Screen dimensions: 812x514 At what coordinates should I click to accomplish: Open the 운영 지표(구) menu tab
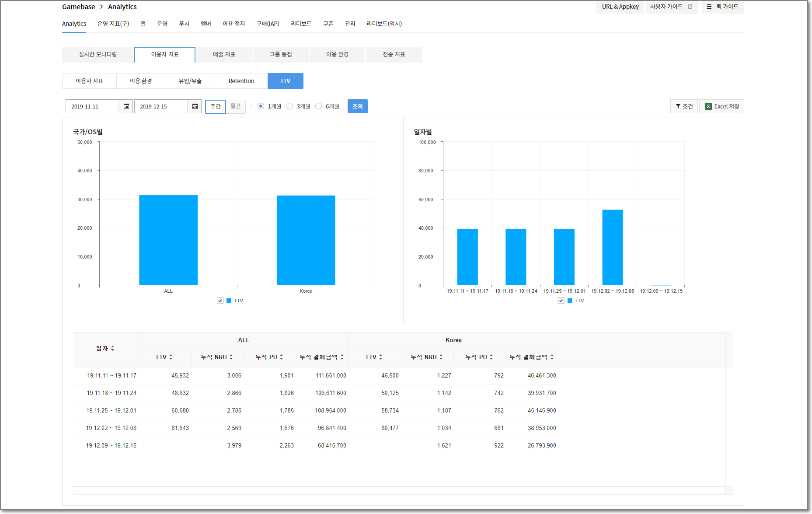[x=113, y=24]
